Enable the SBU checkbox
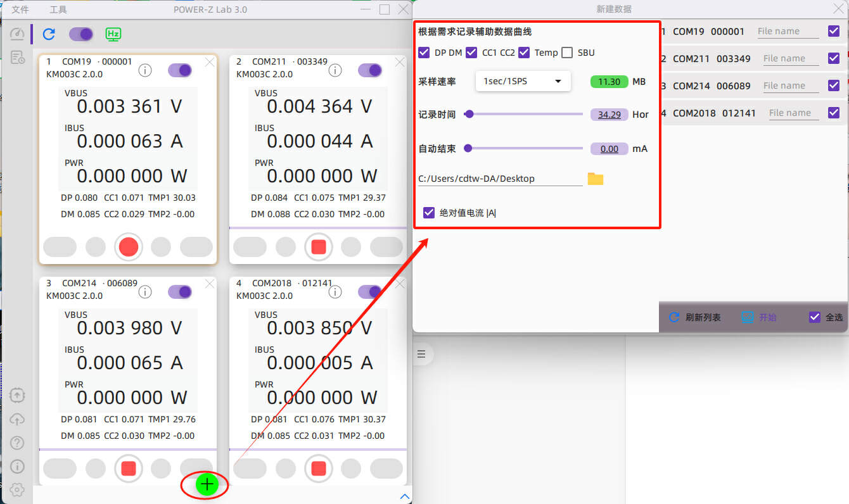849x504 pixels. tap(567, 53)
